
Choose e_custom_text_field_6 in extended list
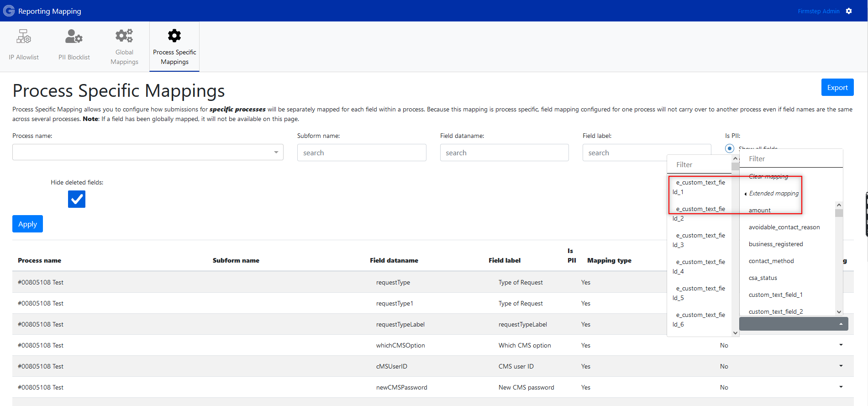699,320
